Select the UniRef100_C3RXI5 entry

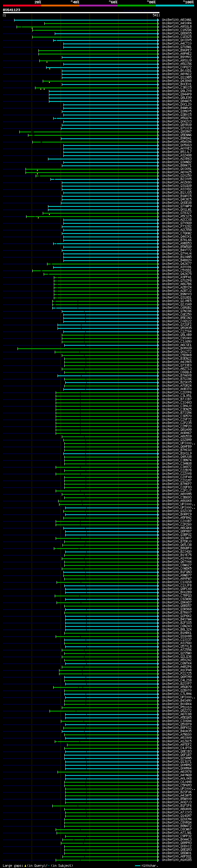point(177,88)
